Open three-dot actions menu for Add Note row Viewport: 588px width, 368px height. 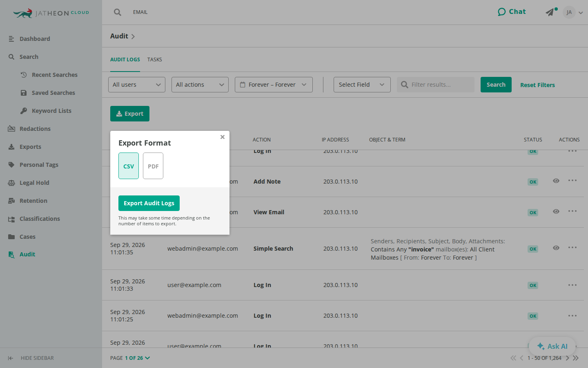[572, 181]
